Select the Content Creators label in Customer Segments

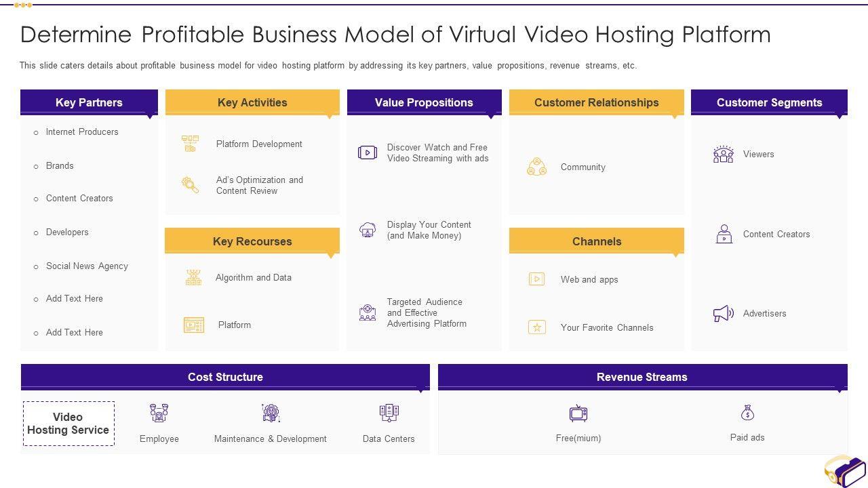776,234
